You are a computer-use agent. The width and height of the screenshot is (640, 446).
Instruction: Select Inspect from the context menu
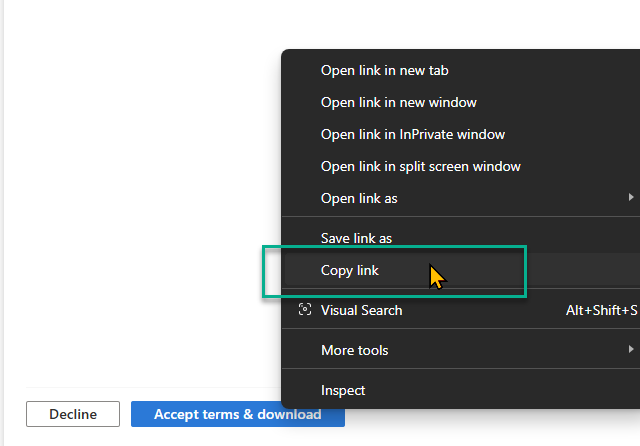(343, 390)
